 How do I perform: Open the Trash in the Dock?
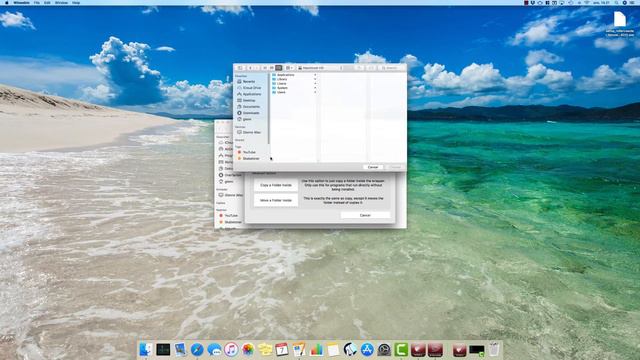[494, 349]
